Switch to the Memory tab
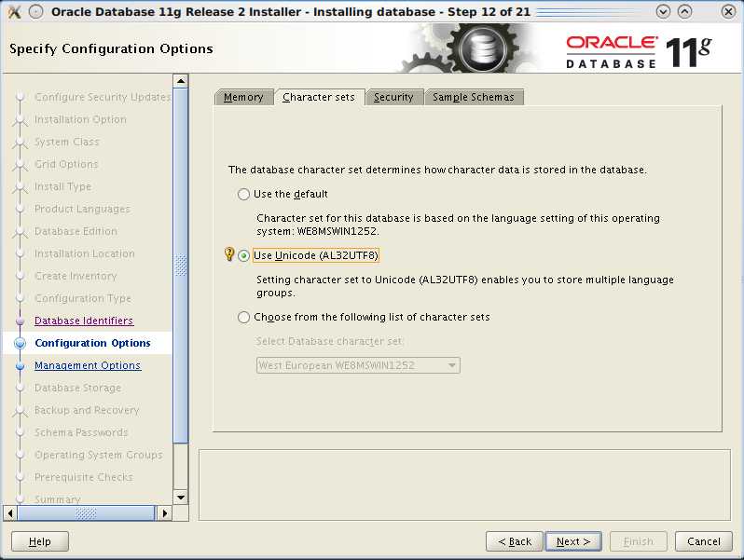744x560 pixels. [243, 97]
